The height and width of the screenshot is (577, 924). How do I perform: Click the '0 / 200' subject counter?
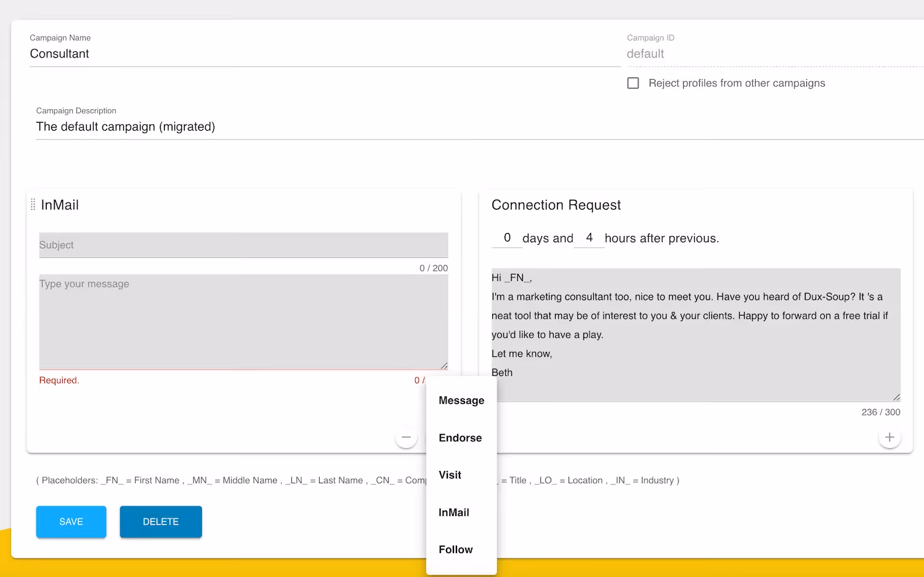434,268
